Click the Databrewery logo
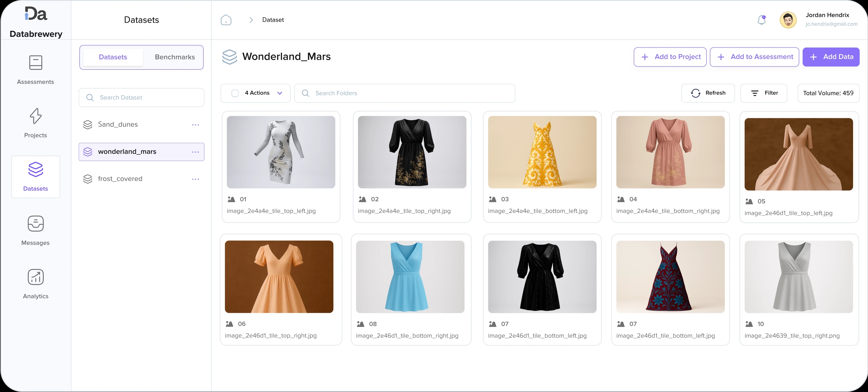Image resolution: width=868 pixels, height=392 pixels. [x=36, y=14]
